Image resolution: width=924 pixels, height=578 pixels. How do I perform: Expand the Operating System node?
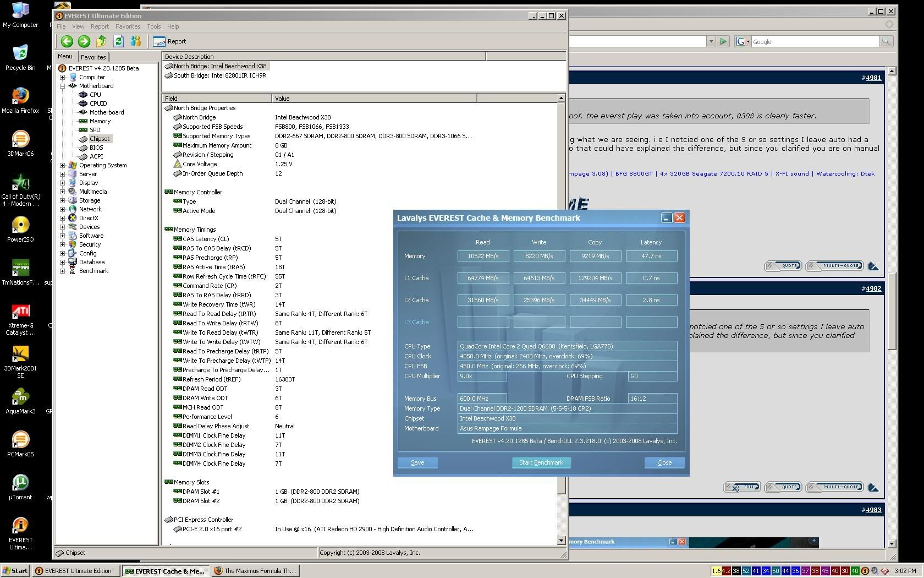[x=63, y=165]
